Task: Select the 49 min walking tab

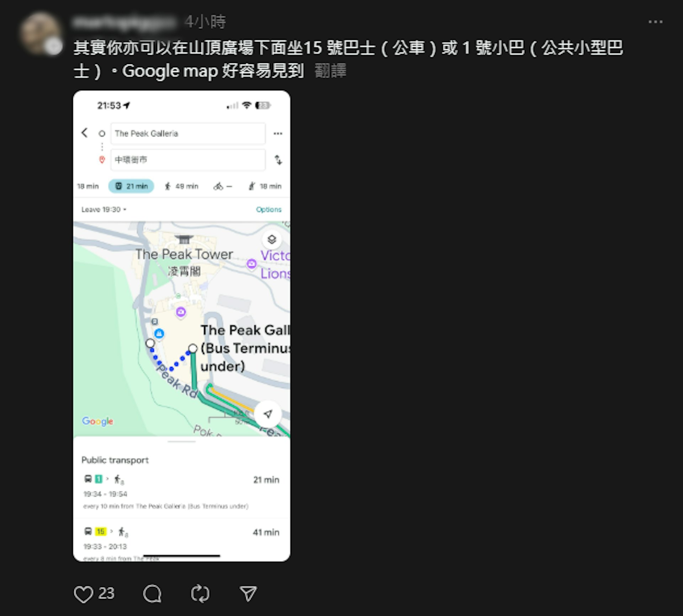Action: 181,186
